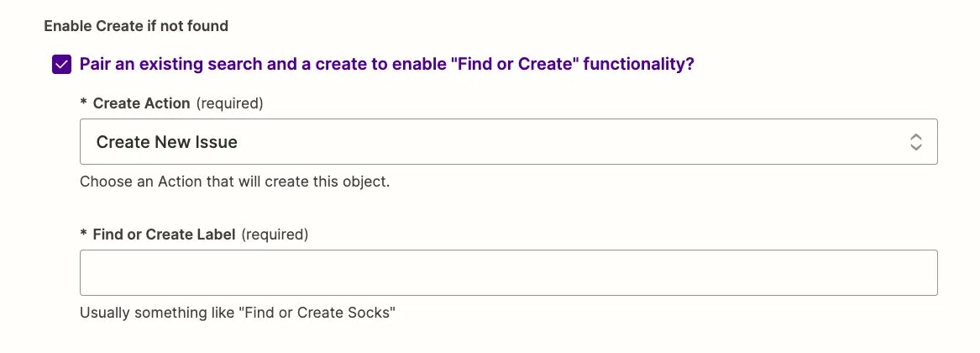Open the Create Action dropdown
The image size is (980, 353).
point(509,141)
